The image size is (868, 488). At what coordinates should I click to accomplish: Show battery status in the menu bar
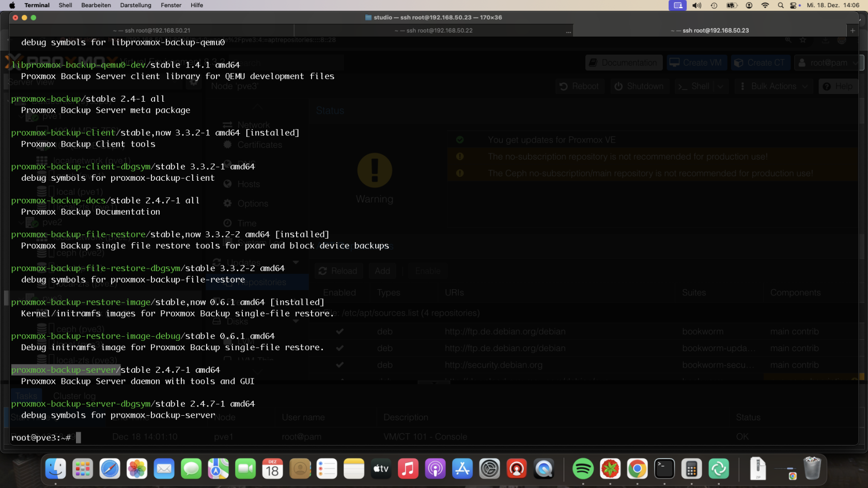pyautogui.click(x=732, y=5)
